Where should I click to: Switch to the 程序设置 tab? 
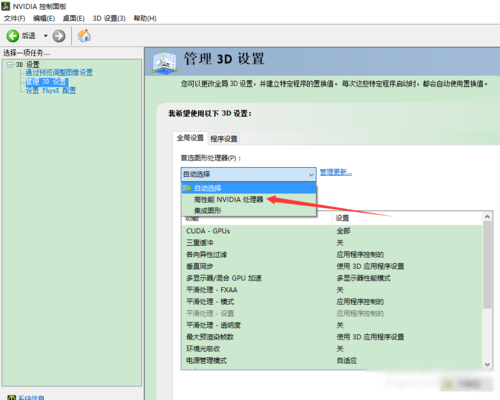(224, 139)
